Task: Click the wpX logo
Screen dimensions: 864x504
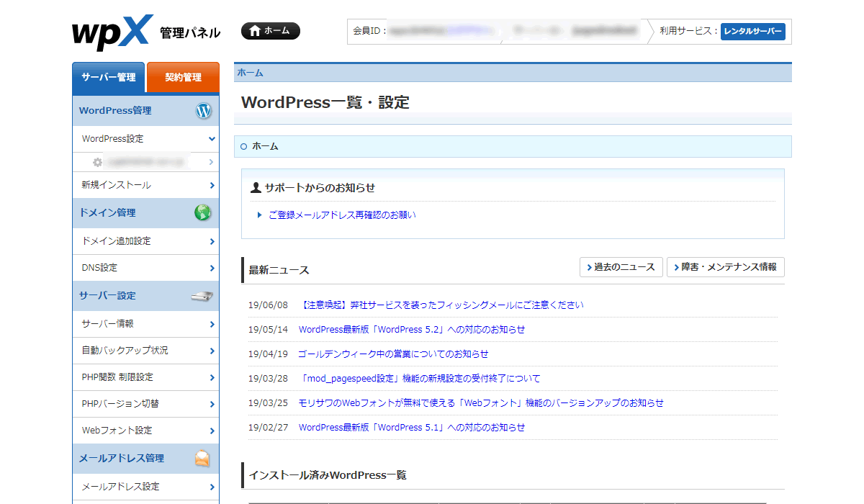Action: pos(112,32)
